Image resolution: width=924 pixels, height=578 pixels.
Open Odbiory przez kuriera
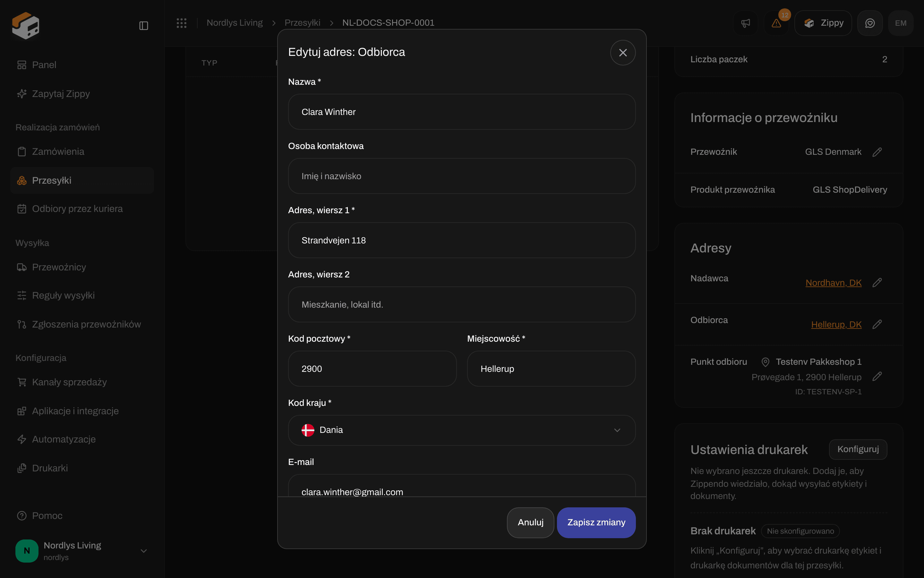(x=82, y=209)
